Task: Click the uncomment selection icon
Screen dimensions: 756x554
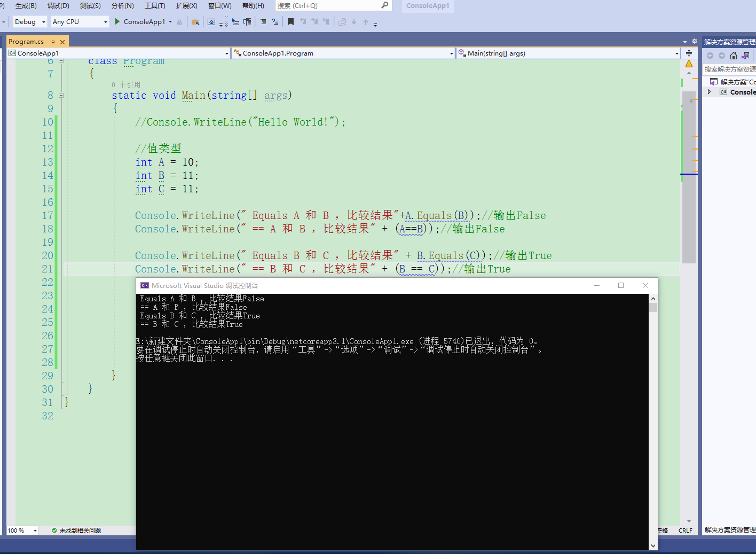Action: click(x=275, y=22)
